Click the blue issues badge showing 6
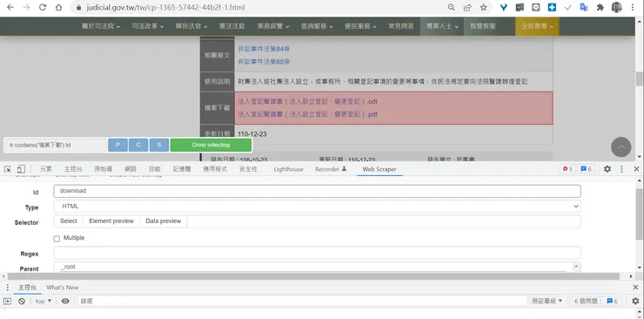This screenshot has width=644, height=319. click(586, 169)
